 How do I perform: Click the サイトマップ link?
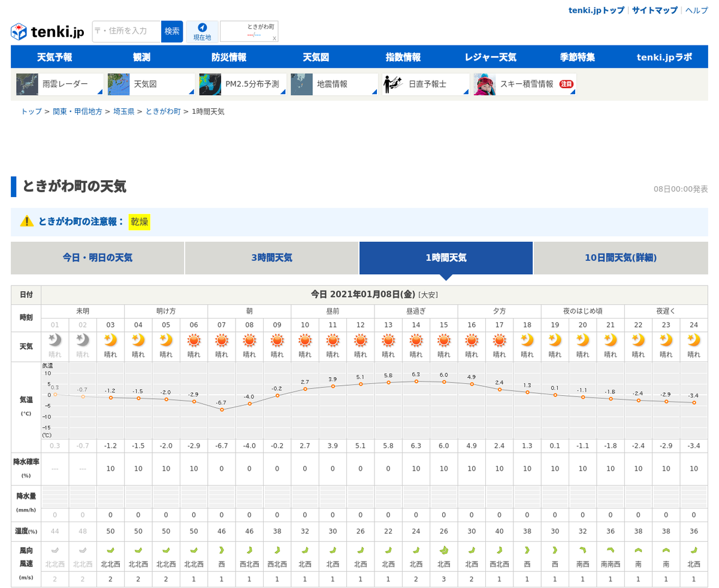pos(655,10)
